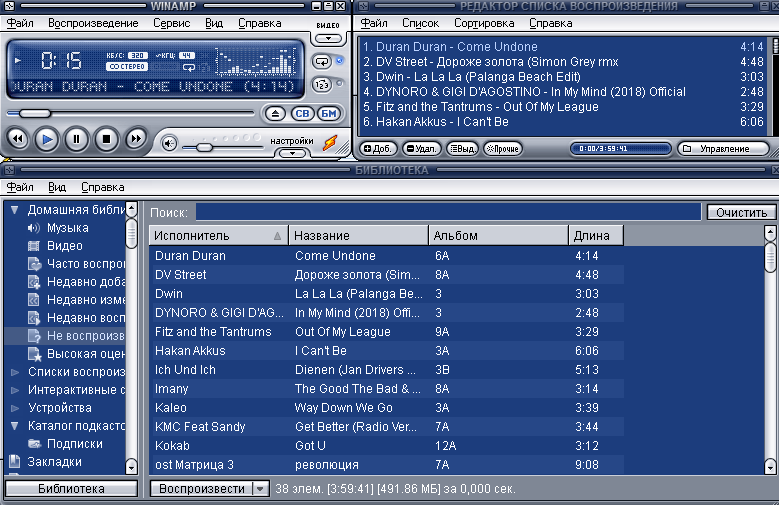Click the orange lightning bolt icon
Viewport: 779px width, 505px height.
click(330, 143)
